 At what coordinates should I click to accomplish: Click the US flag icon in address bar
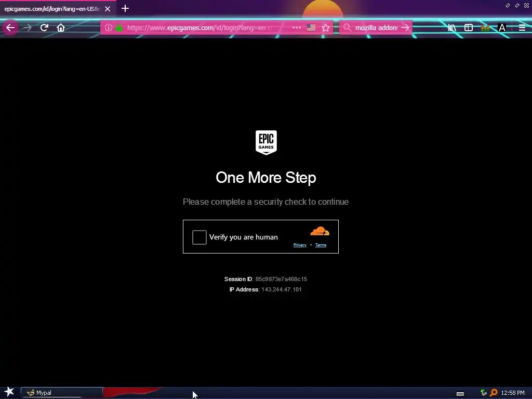[311, 28]
